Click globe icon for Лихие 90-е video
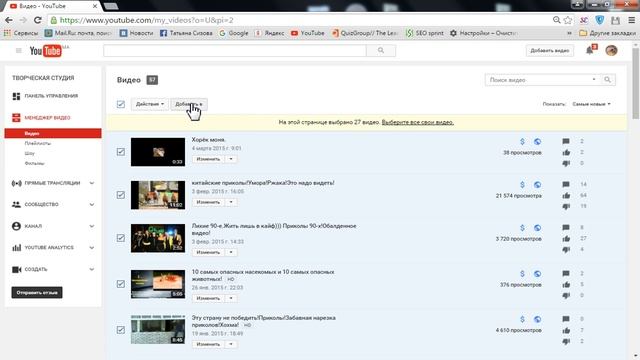Viewport: 640px width, 360px height. tap(537, 228)
